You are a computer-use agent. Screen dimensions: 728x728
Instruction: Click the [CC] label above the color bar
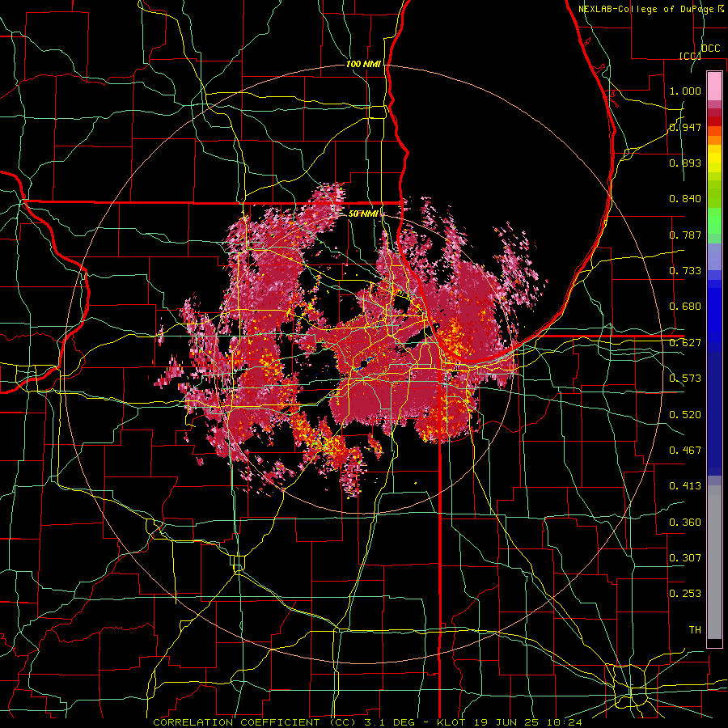coord(690,56)
